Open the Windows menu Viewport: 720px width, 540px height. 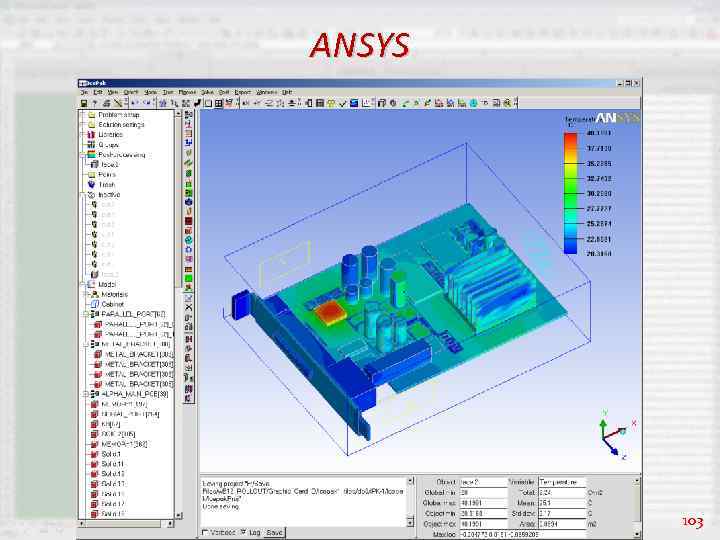[266, 92]
